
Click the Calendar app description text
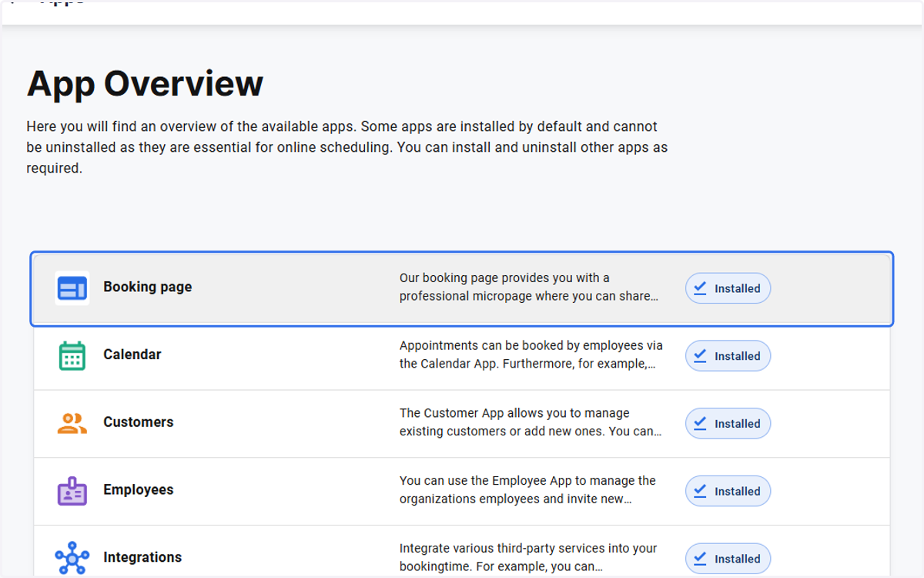tap(531, 355)
